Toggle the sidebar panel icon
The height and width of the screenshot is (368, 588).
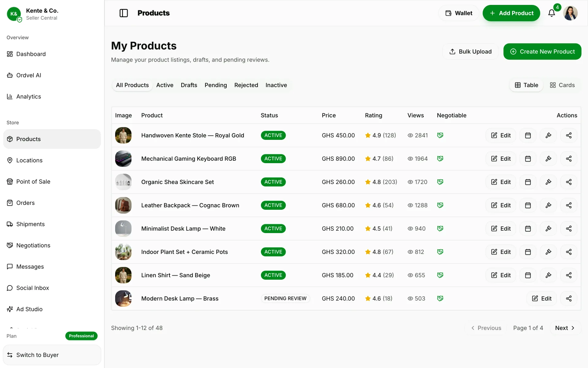click(123, 13)
